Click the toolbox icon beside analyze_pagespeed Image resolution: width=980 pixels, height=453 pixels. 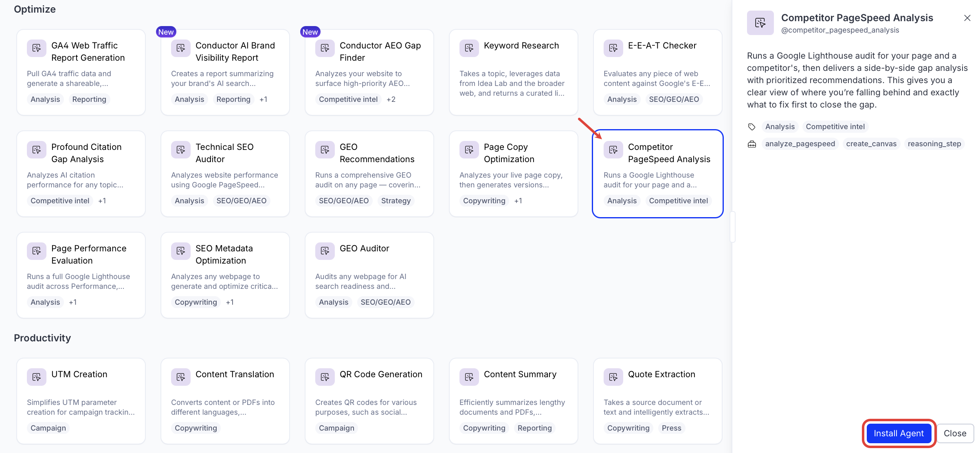click(752, 144)
